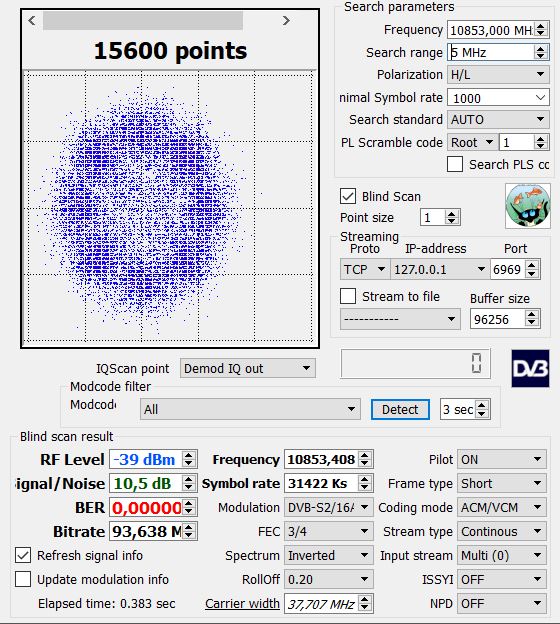Click the right arrow above the constellation plot
The width and height of the screenshot is (560, 624).
click(x=286, y=20)
